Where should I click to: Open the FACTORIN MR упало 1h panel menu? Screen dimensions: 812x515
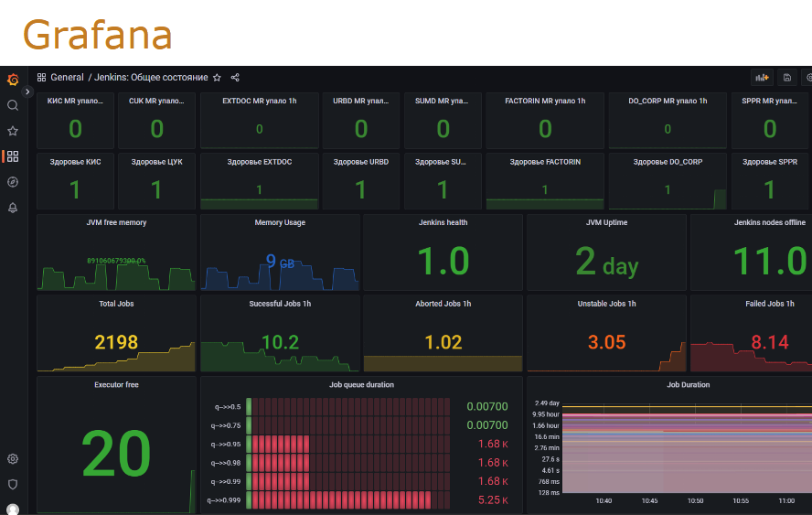(x=545, y=101)
